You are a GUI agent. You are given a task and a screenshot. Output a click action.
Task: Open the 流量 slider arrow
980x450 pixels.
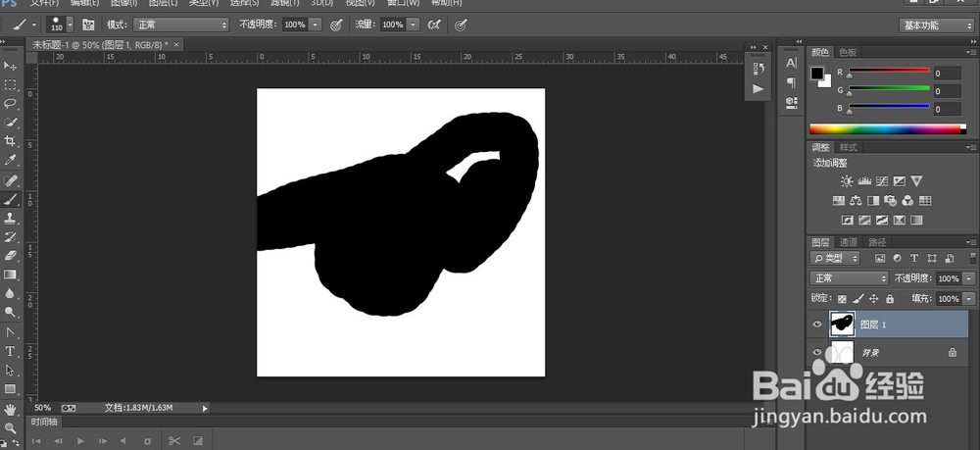[414, 25]
